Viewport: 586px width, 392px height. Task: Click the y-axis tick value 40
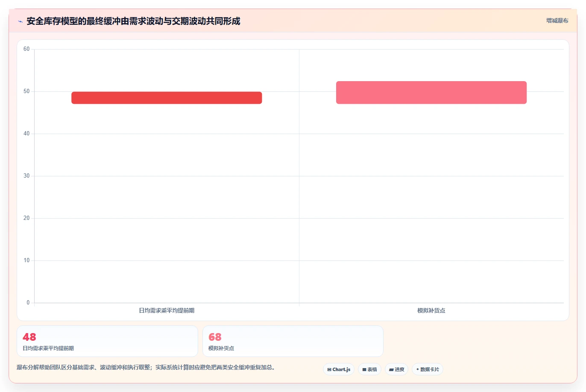[x=26, y=134]
